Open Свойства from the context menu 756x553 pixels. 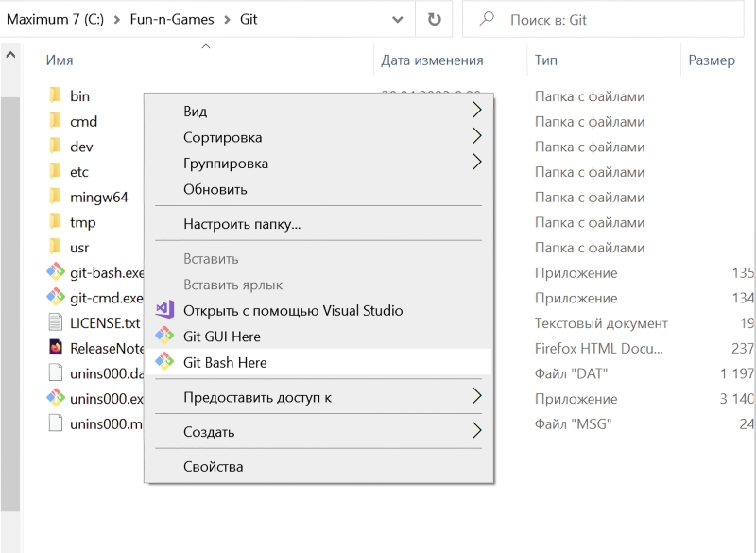pyautogui.click(x=214, y=467)
